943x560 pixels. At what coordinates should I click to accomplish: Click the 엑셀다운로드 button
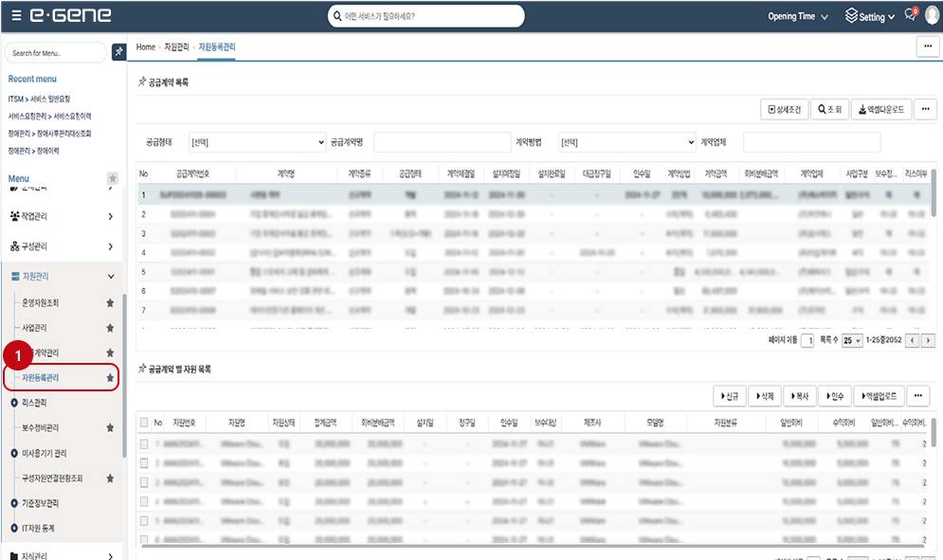click(880, 109)
